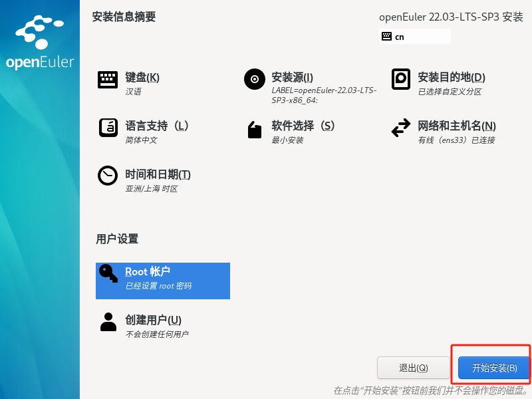
Task: Click the cn keyboard layout indicator
Action: (x=414, y=37)
